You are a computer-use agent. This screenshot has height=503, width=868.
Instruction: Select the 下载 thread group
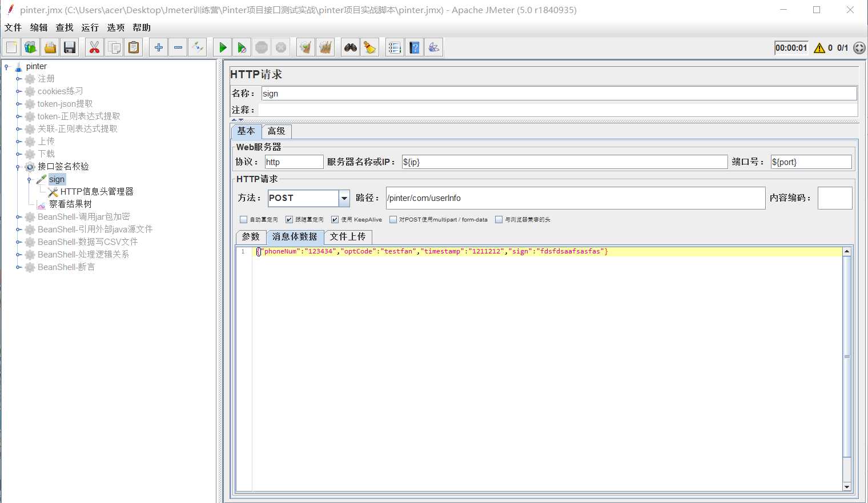click(x=46, y=154)
